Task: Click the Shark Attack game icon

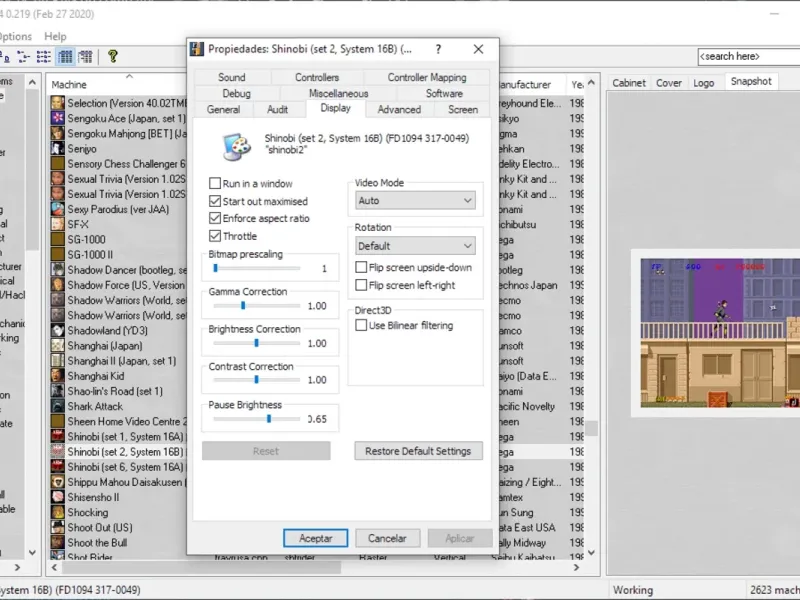Action: point(58,406)
